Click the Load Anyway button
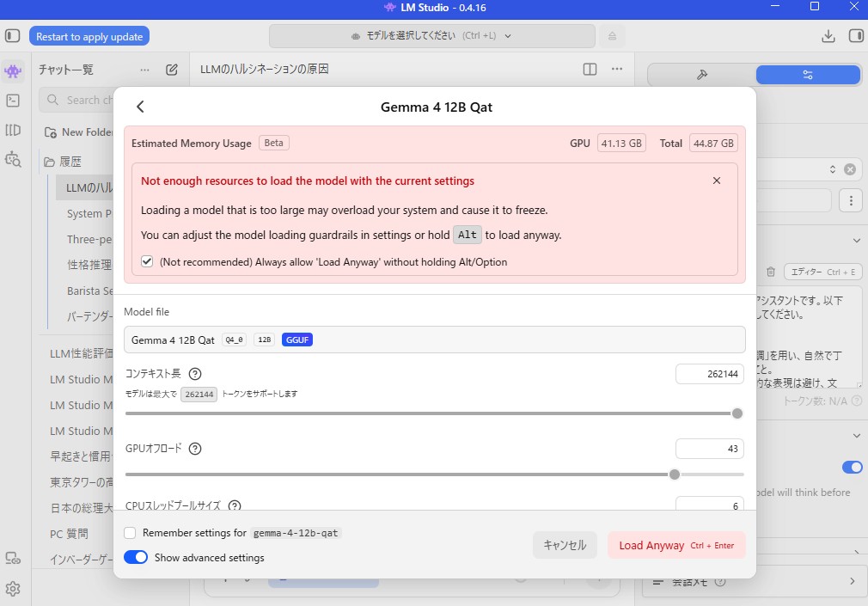Image resolution: width=868 pixels, height=606 pixels. (676, 545)
